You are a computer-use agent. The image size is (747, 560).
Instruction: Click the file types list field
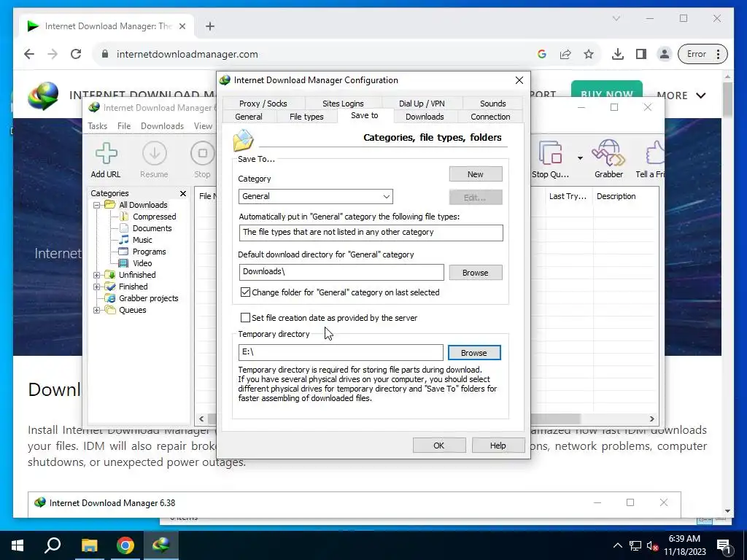371,233
